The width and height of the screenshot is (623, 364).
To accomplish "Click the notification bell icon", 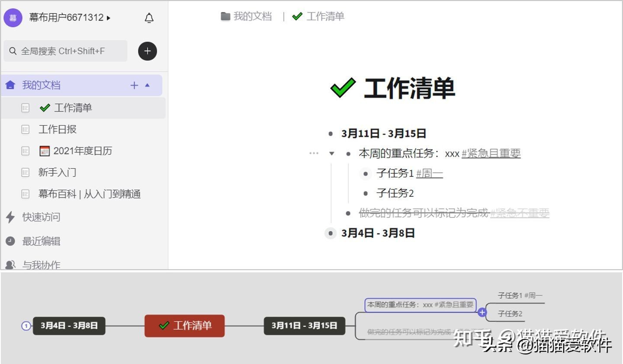I will pos(149,18).
